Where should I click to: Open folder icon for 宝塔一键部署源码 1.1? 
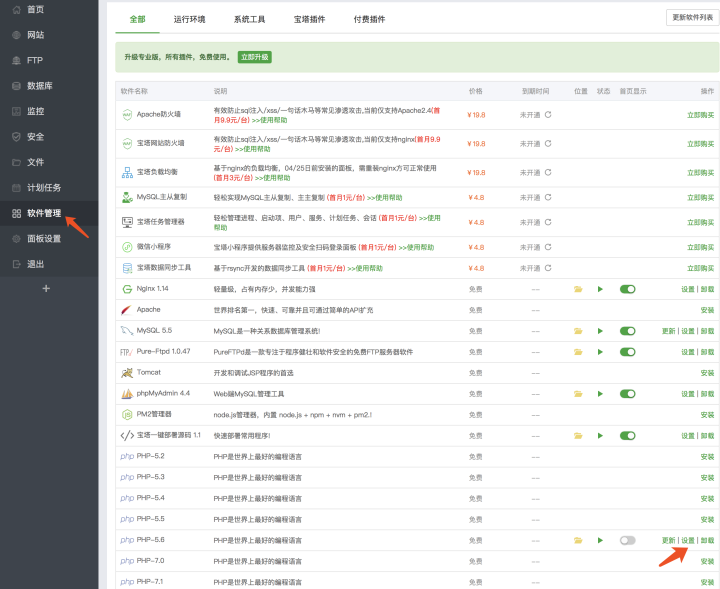click(x=578, y=436)
